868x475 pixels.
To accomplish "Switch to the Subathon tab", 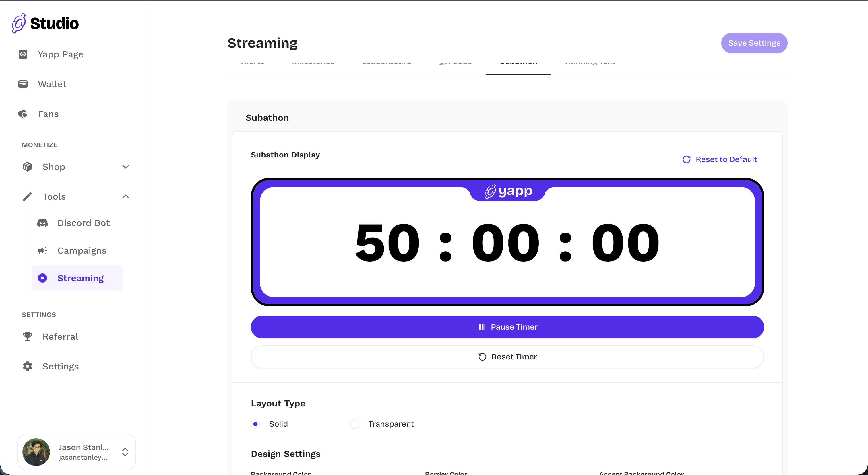I will click(x=518, y=63).
